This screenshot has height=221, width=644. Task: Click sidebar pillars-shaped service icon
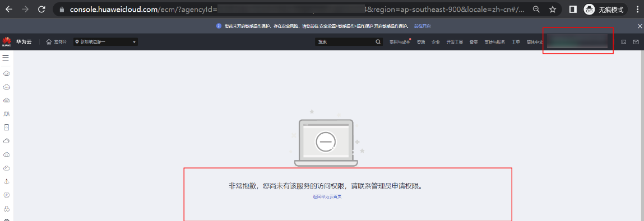[6, 114]
